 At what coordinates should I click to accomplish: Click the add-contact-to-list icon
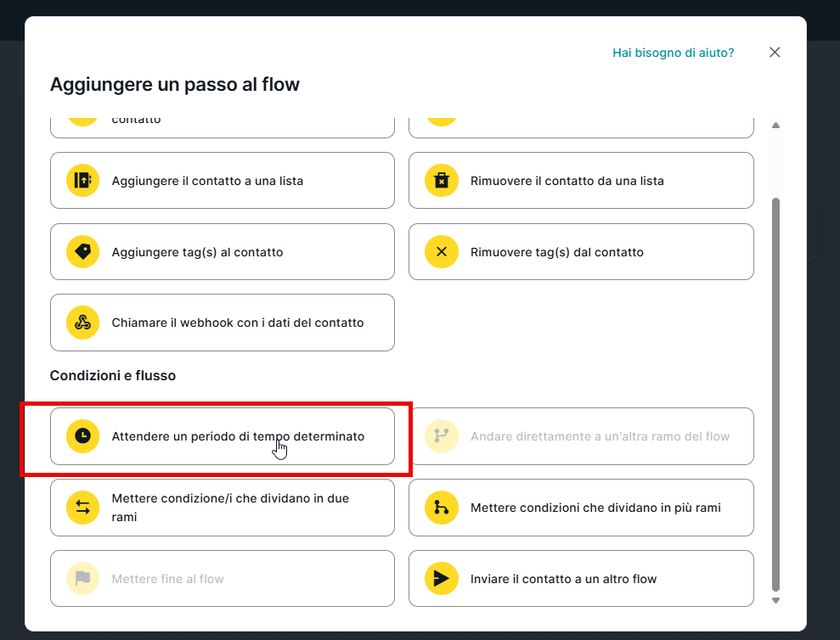pos(82,181)
